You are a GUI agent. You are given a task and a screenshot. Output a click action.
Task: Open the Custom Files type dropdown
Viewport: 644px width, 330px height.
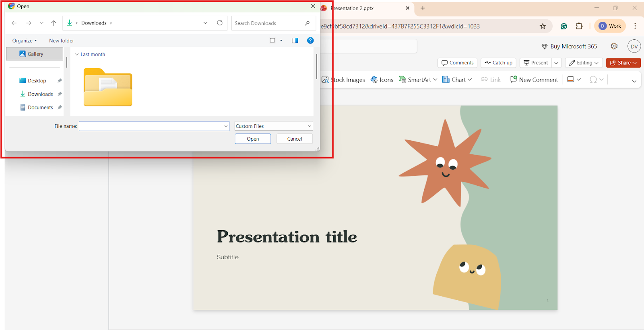tap(274, 126)
